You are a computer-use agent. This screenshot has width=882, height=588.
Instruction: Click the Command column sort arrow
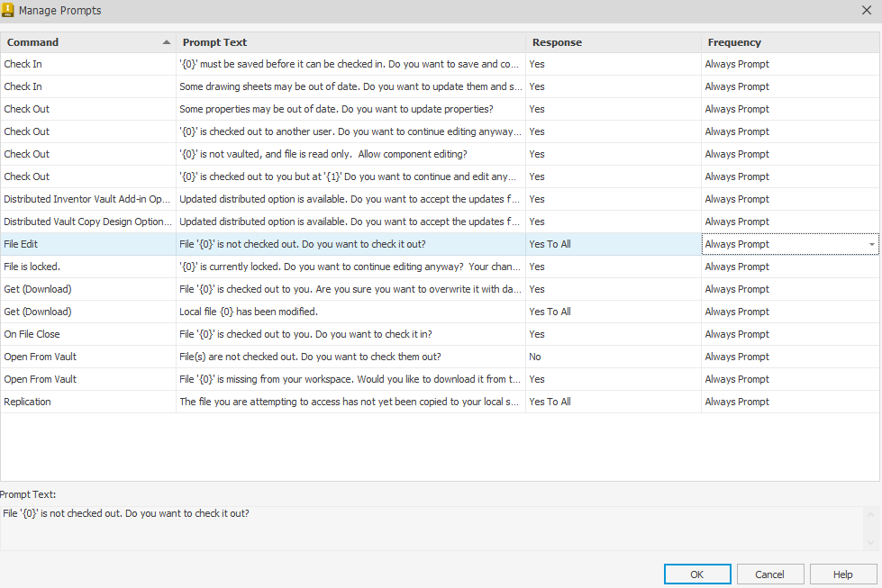pos(167,42)
